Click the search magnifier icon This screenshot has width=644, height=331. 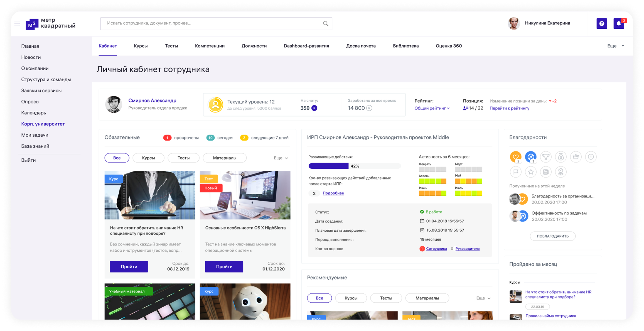[325, 24]
